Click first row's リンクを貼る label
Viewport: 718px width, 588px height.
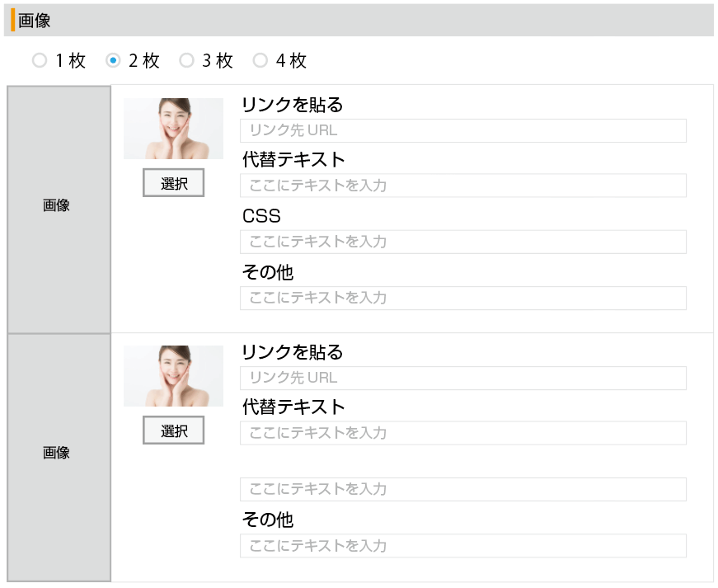point(292,105)
